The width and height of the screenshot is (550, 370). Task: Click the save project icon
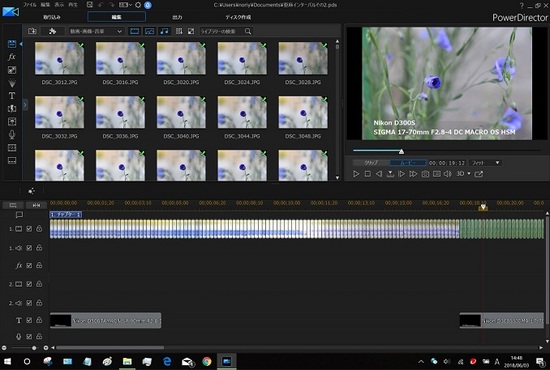click(x=90, y=5)
